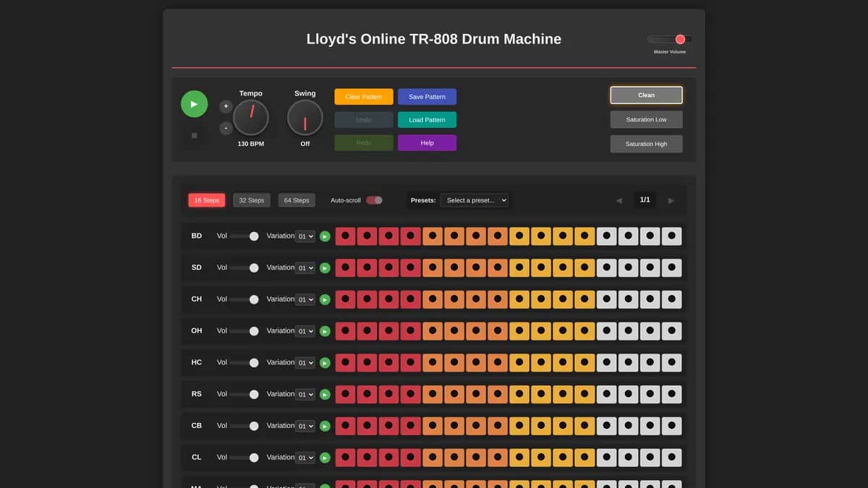Screen dimensions: 868x488
Task: Toggle step 9 on the CH row
Action: (519, 299)
